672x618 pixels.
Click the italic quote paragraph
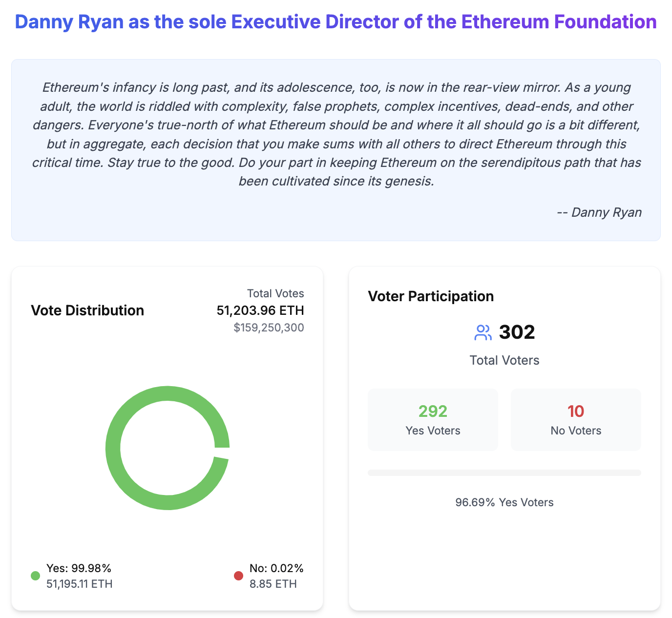[x=336, y=134]
